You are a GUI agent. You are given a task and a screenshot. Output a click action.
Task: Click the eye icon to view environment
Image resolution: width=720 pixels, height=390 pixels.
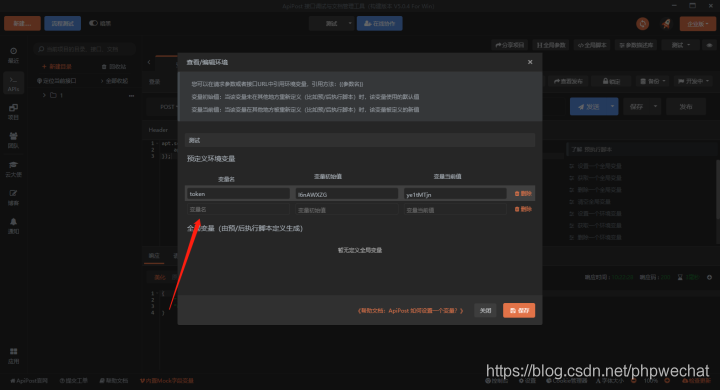click(709, 45)
